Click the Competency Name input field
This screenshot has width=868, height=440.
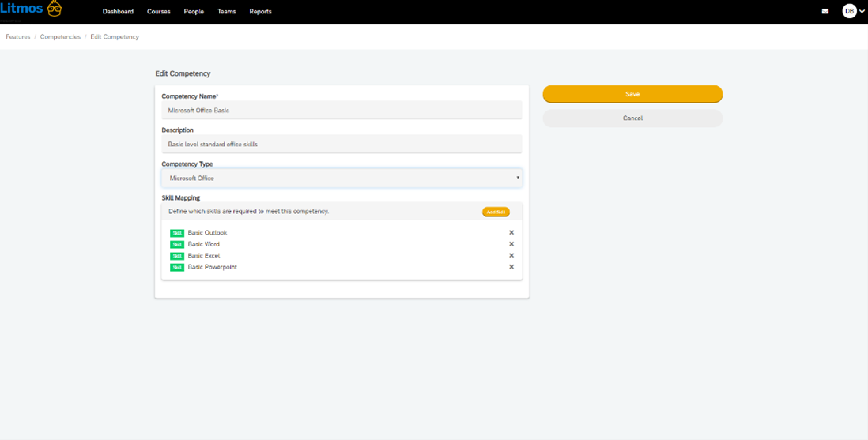point(342,110)
